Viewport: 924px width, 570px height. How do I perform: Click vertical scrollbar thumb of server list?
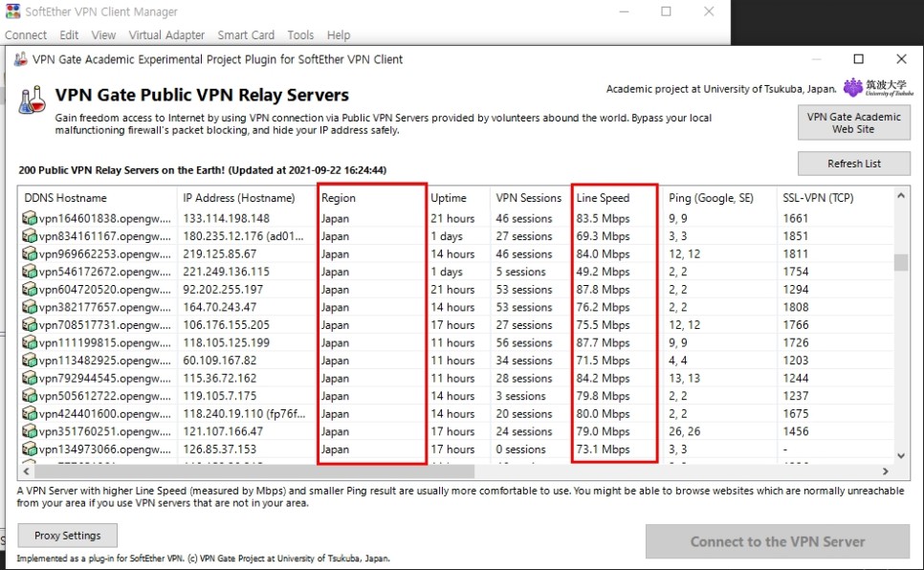pos(900,262)
